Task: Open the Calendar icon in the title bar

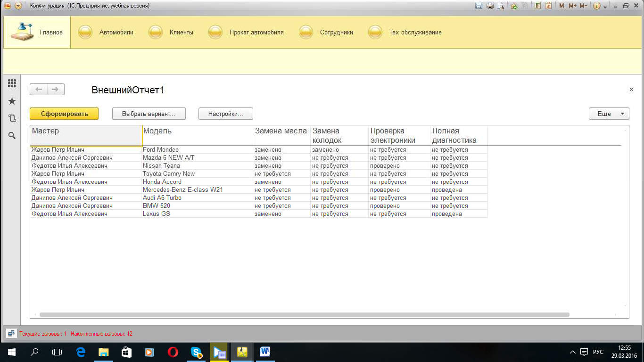Action: tap(549, 6)
